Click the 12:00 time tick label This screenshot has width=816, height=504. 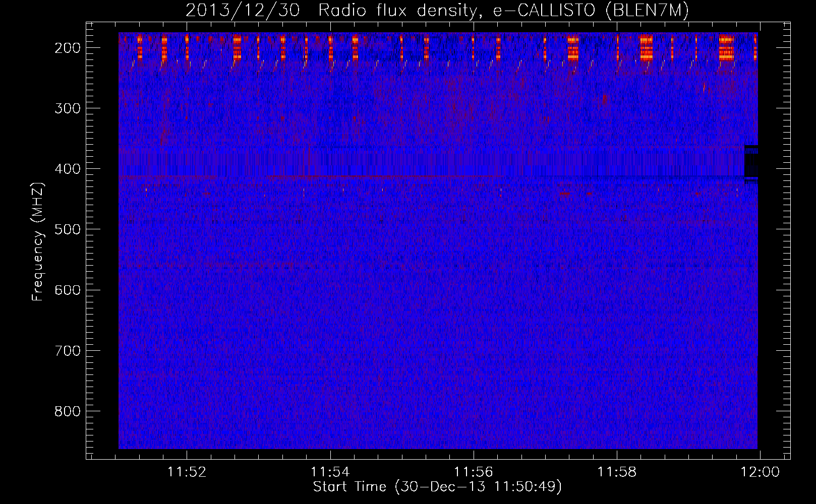760,472
